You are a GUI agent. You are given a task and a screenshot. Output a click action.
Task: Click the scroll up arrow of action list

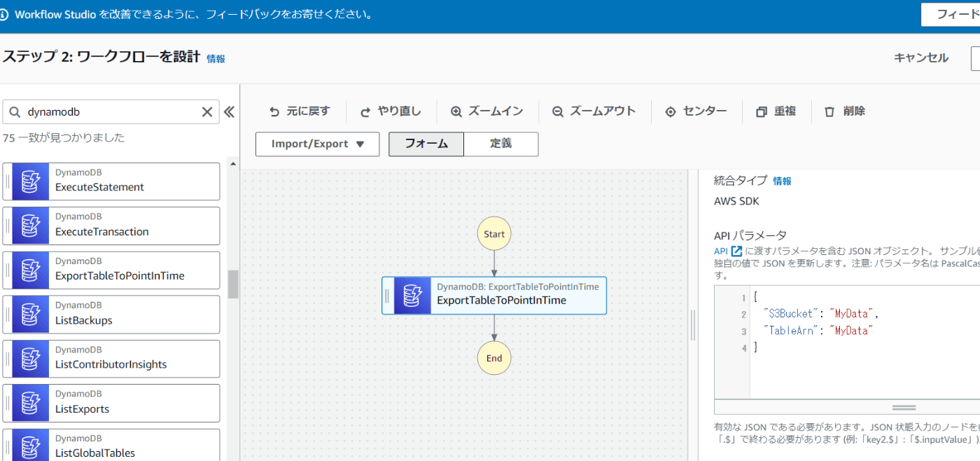(x=233, y=165)
